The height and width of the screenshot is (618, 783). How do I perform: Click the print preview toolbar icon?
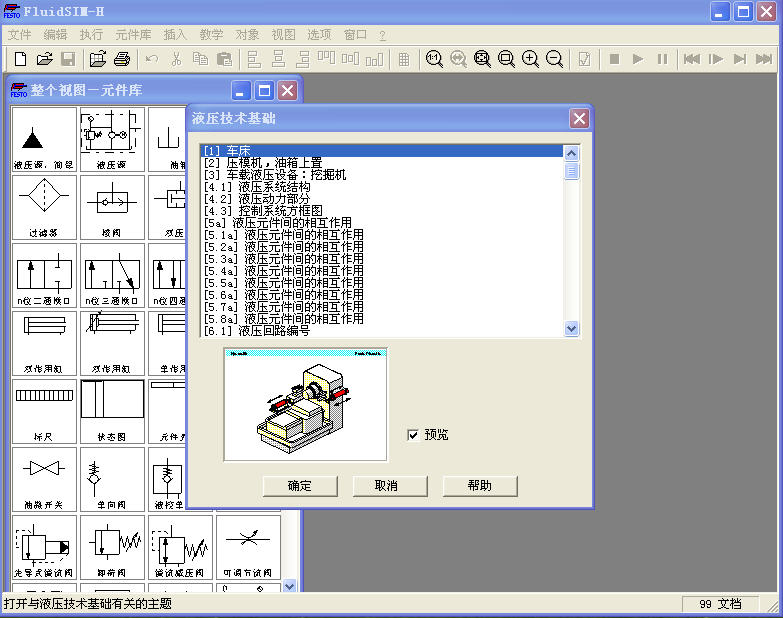point(98,59)
